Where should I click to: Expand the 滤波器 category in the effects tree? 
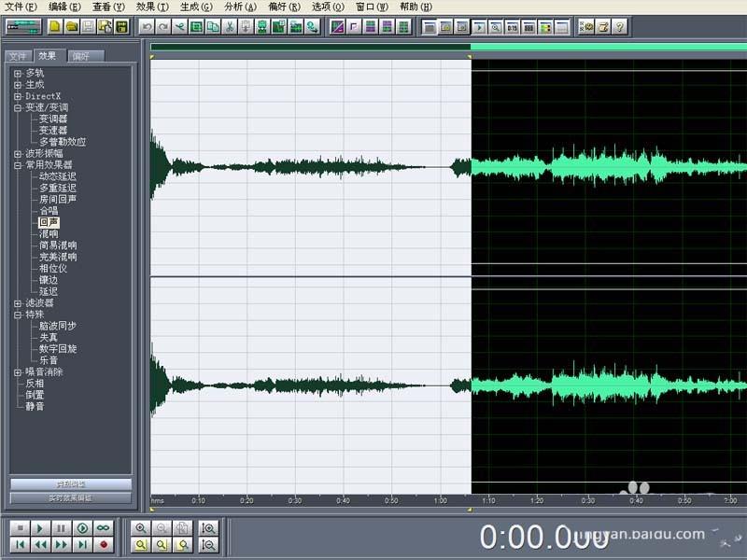click(x=17, y=302)
